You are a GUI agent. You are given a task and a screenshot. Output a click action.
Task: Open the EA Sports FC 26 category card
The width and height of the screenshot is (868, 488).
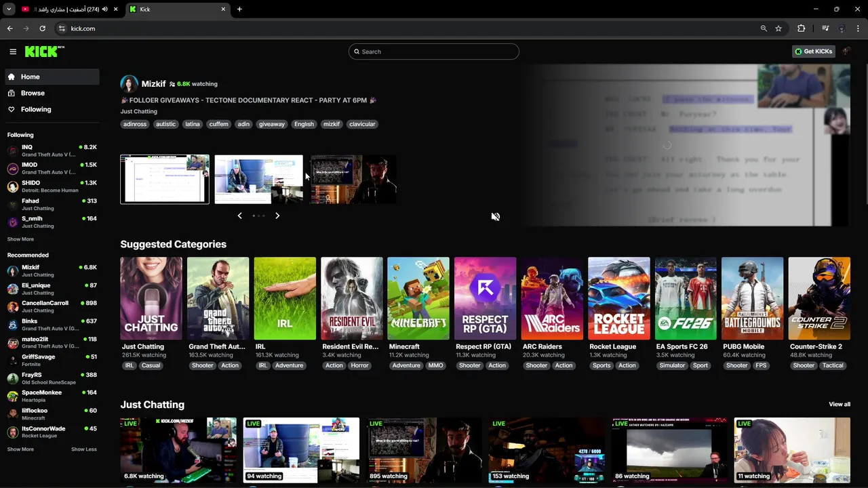point(686,298)
